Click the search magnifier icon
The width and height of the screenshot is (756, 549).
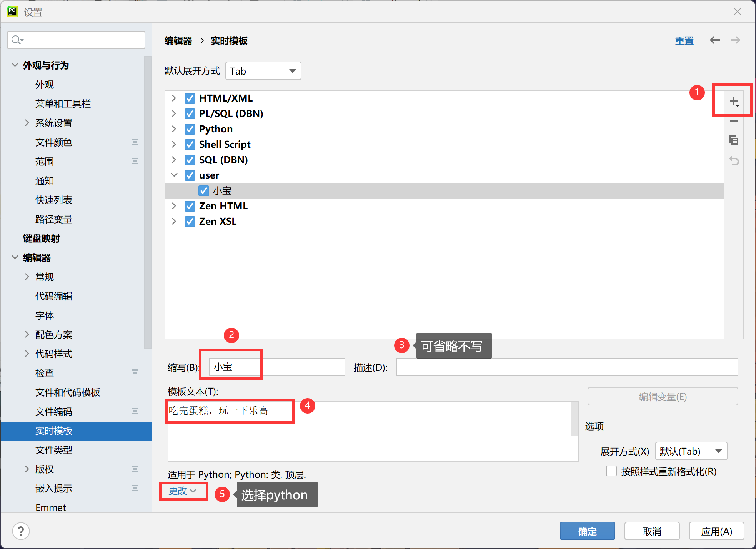[17, 40]
